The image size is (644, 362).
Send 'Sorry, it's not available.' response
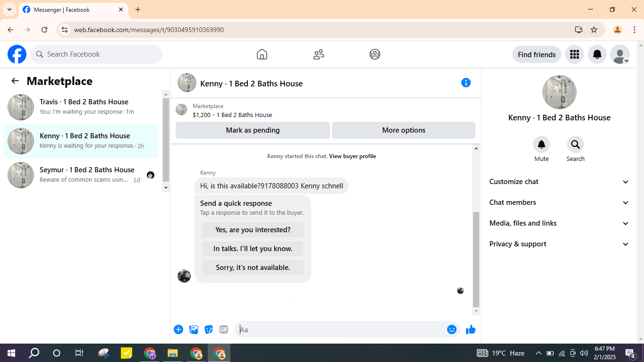click(253, 268)
